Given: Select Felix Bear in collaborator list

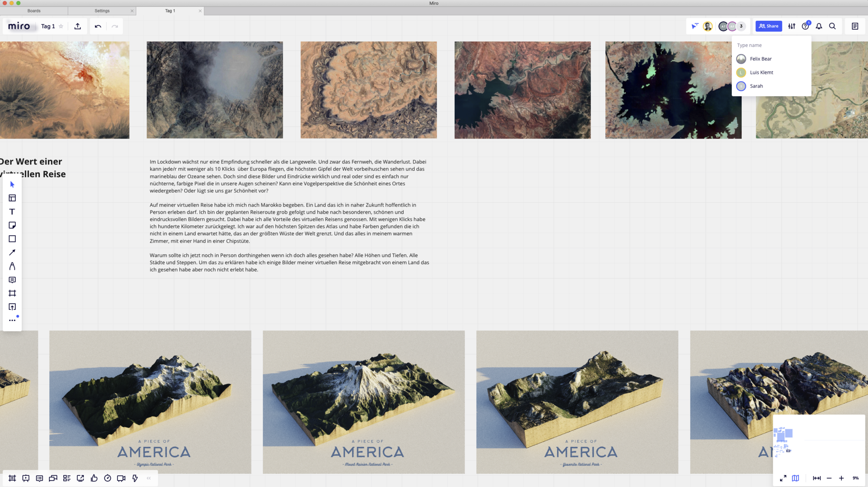Looking at the screenshot, I should point(771,59).
